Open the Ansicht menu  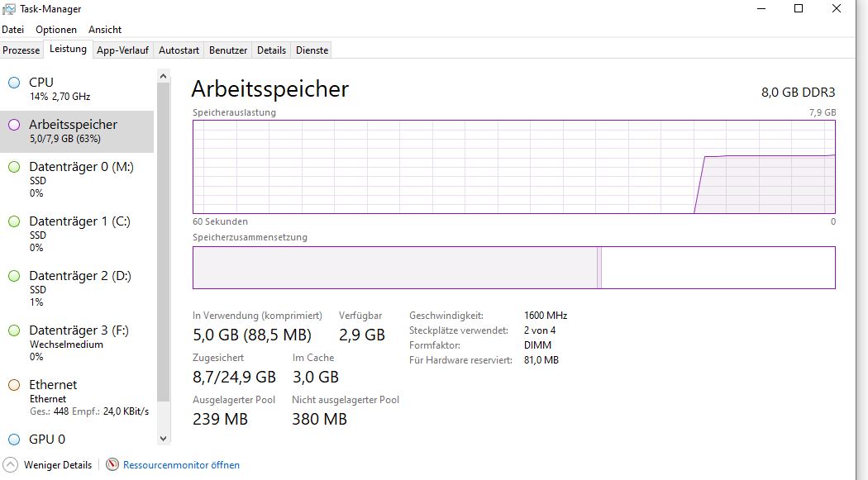pos(105,30)
